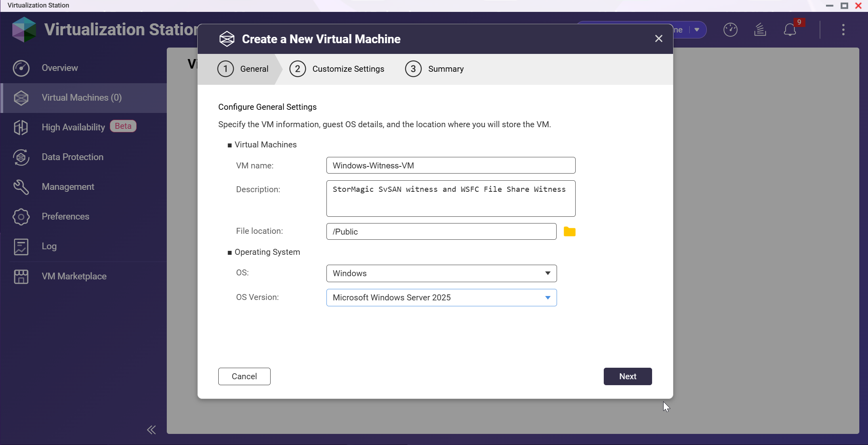The height and width of the screenshot is (445, 868).
Task: Click the File location field
Action: (x=441, y=231)
